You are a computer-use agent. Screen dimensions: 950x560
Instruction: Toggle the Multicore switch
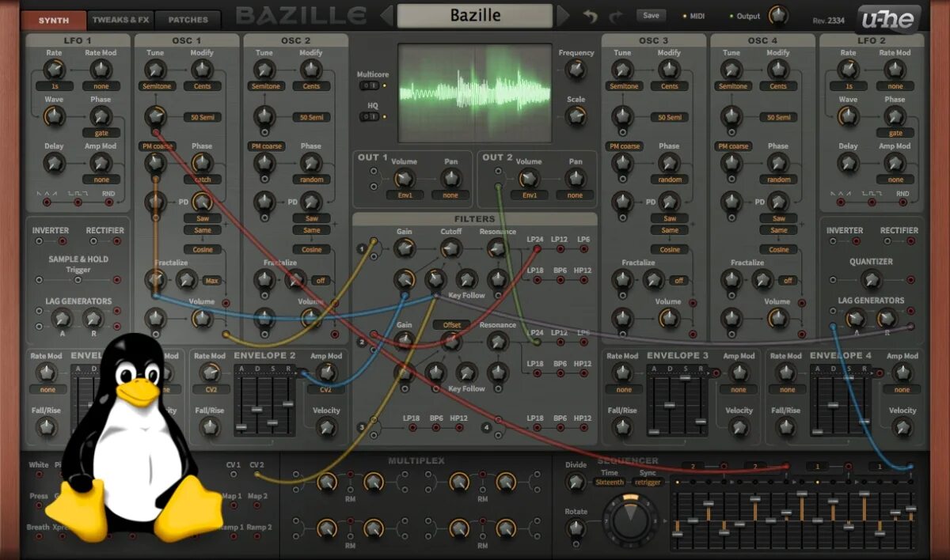click(x=368, y=85)
